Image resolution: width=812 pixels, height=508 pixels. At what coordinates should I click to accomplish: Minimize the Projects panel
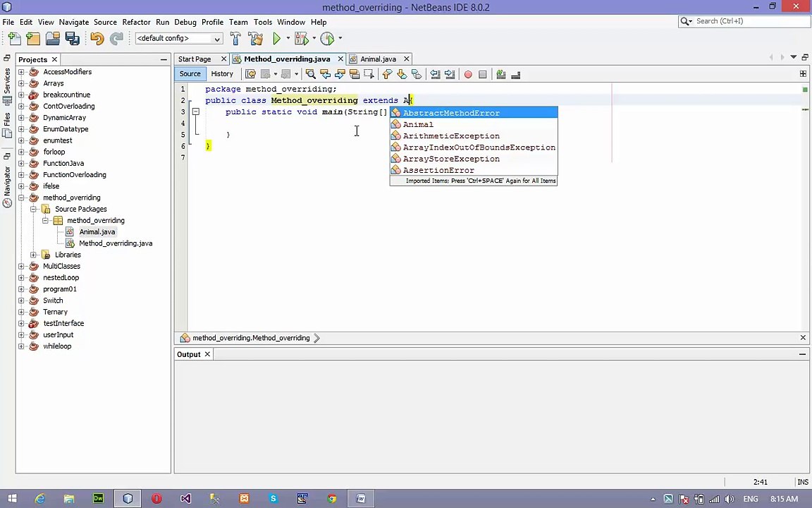pos(164,59)
